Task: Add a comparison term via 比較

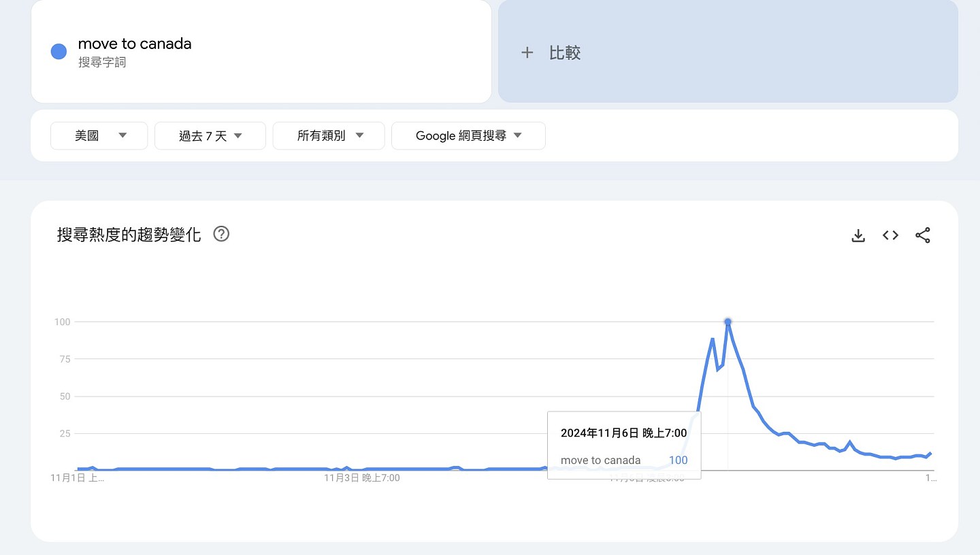Action: coord(728,51)
